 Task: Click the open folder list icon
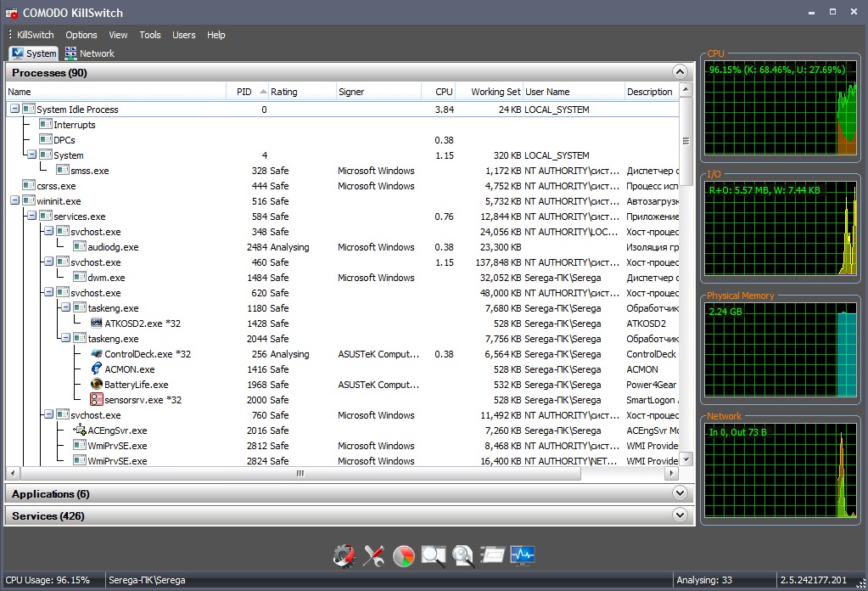[x=493, y=555]
